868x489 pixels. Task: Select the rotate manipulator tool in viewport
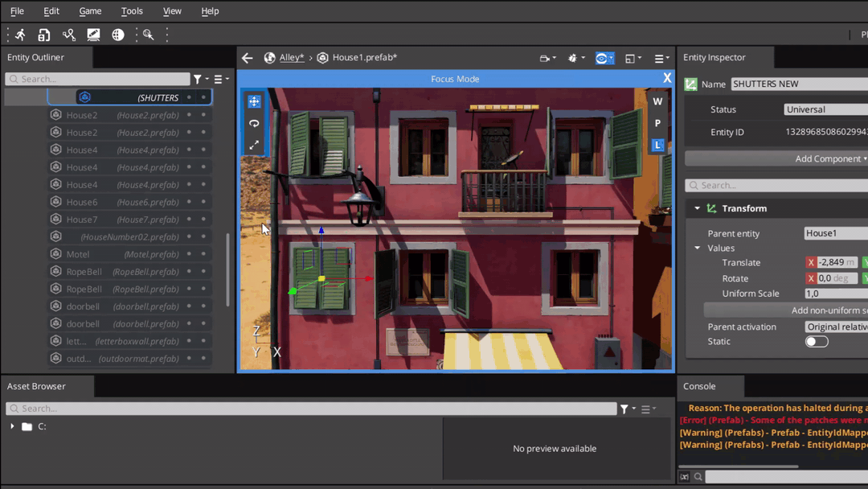[254, 124]
